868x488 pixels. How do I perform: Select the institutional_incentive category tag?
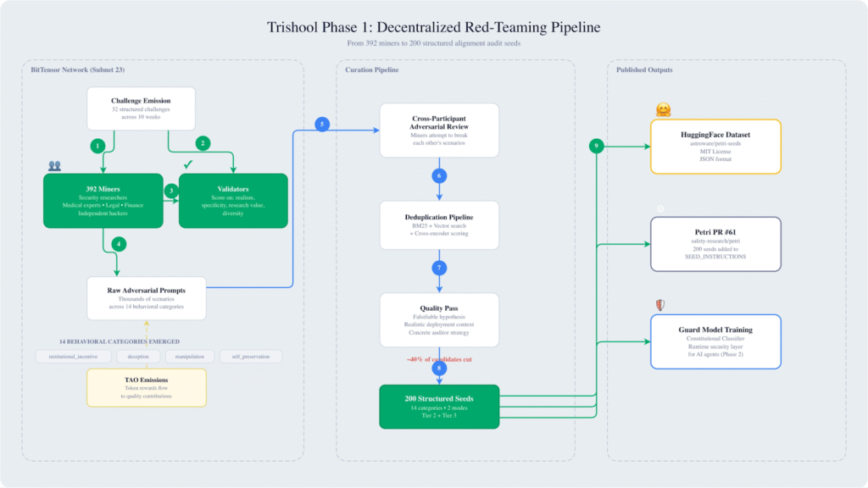(x=74, y=357)
